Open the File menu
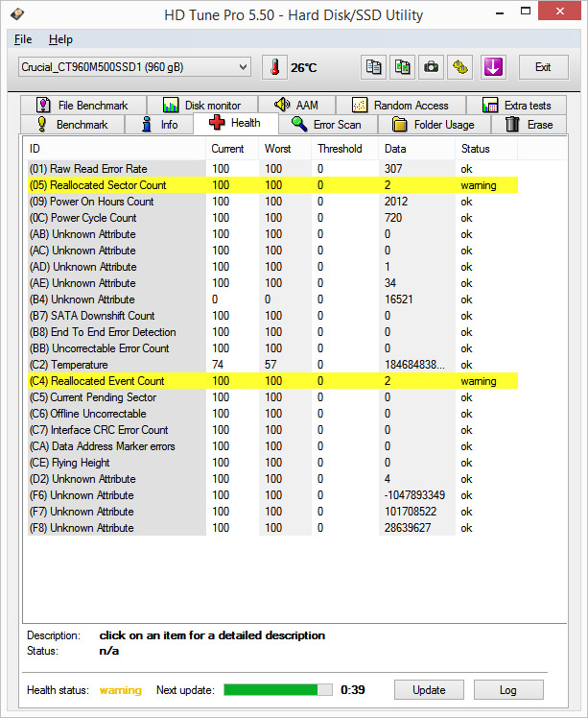This screenshot has height=718, width=588. coord(23,39)
